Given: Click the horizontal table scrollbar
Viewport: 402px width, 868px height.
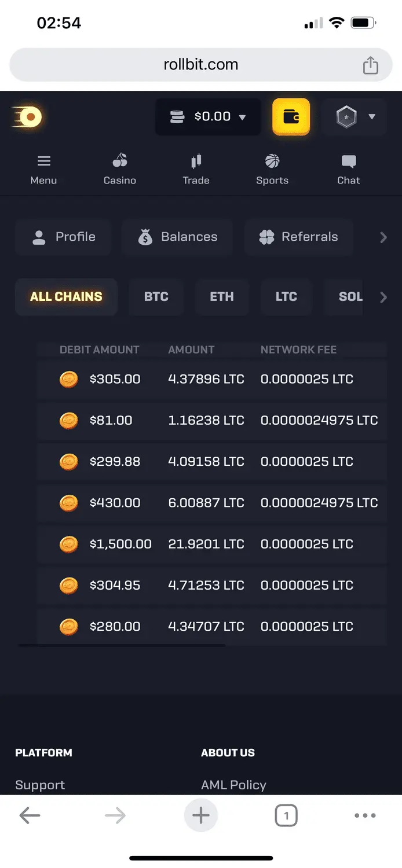Looking at the screenshot, I should 122,645.
